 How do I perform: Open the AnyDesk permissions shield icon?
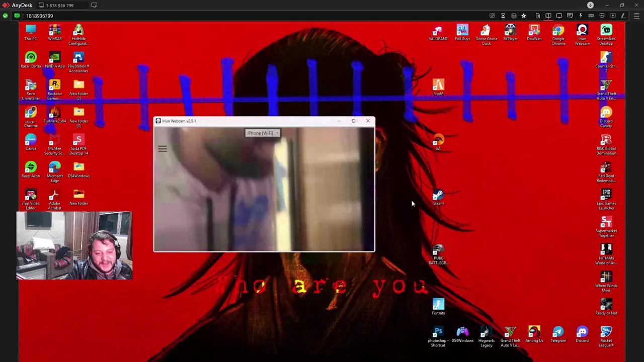tap(602, 16)
